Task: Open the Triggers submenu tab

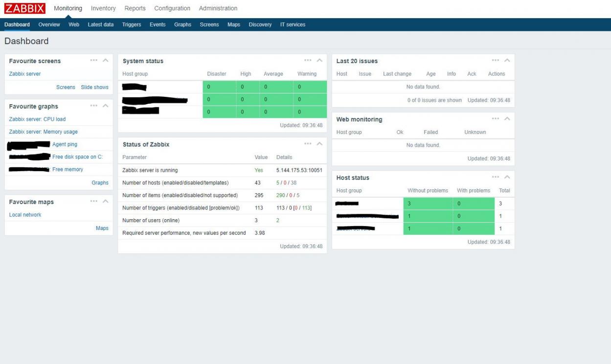Action: pyautogui.click(x=132, y=24)
